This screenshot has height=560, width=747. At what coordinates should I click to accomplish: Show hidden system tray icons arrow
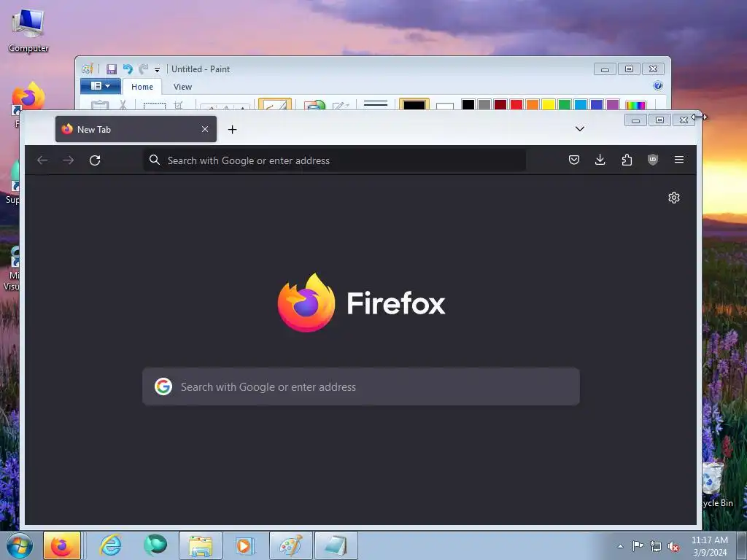(x=620, y=546)
